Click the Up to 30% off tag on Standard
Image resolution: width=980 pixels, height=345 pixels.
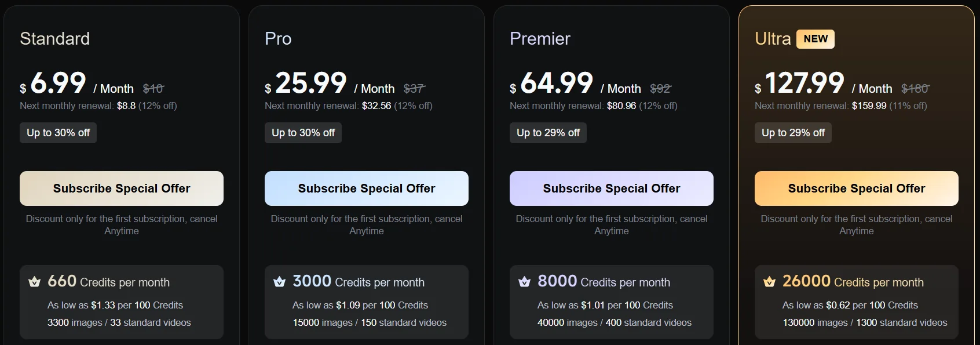[x=58, y=132]
